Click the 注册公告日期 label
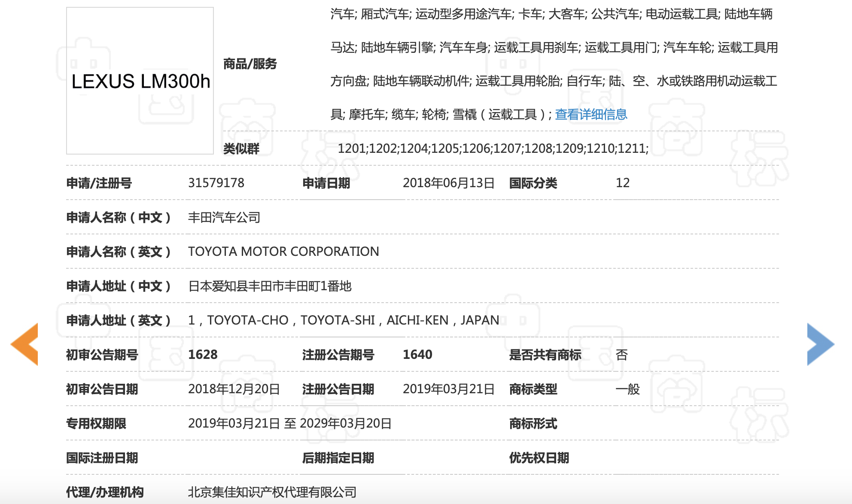 338,389
